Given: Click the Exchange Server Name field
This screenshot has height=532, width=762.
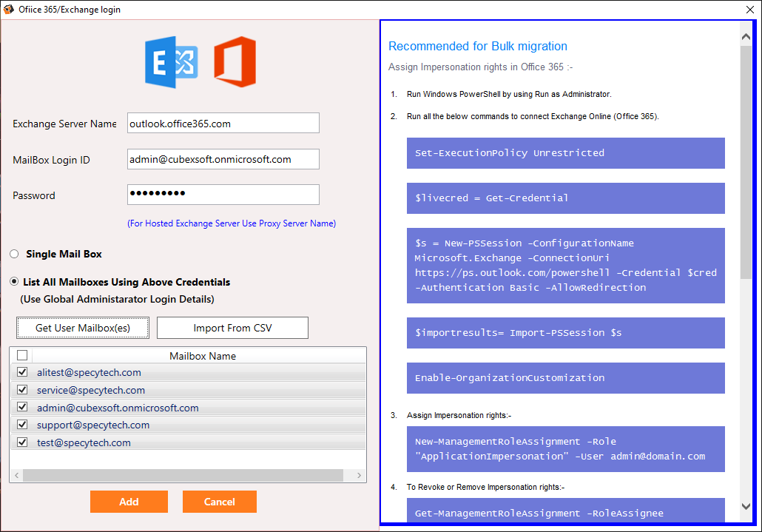Looking at the screenshot, I should click(x=223, y=123).
